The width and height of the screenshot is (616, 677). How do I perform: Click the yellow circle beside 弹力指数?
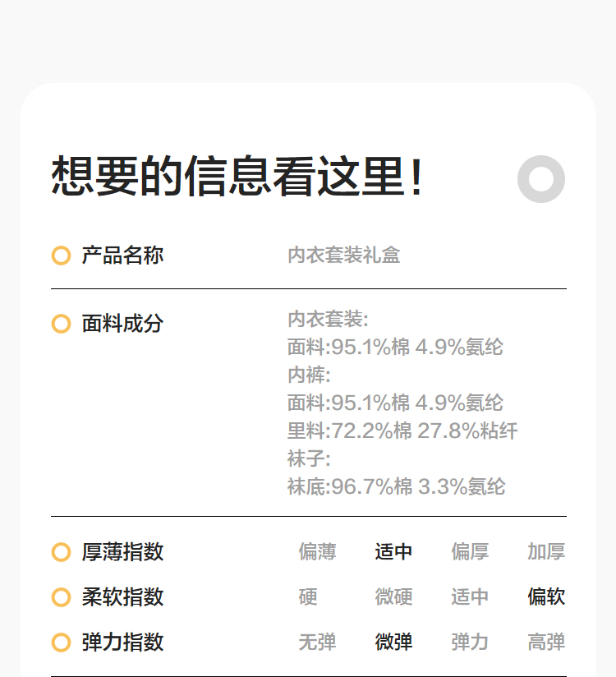[61, 642]
